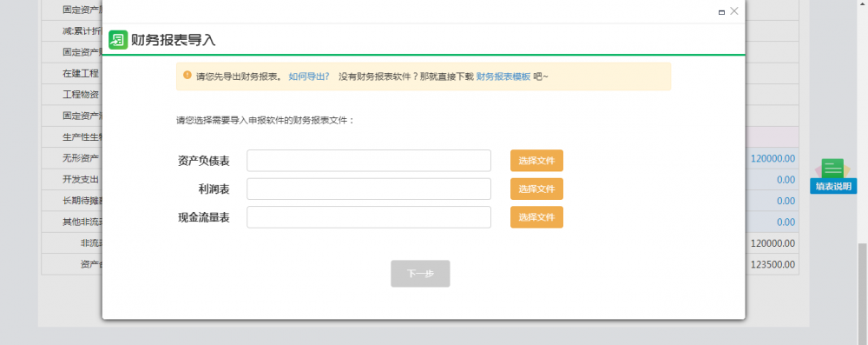Click the 利润表 file path field
The height and width of the screenshot is (345, 868).
click(x=369, y=189)
